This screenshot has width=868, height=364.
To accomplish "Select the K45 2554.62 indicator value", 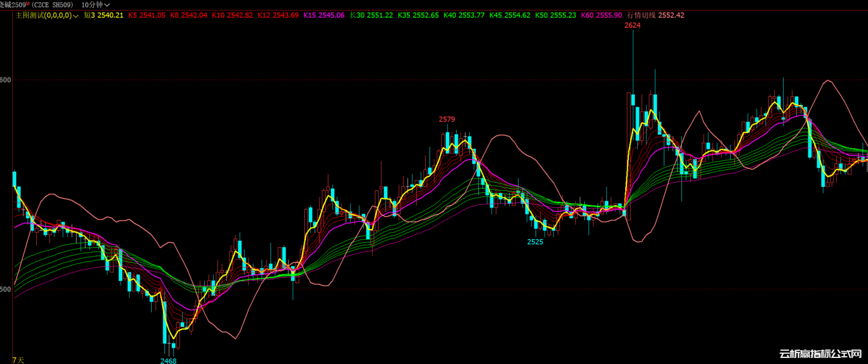I will pyautogui.click(x=510, y=15).
